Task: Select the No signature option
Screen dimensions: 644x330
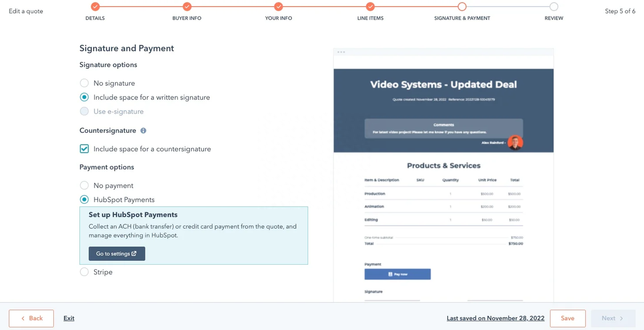Action: pos(84,83)
